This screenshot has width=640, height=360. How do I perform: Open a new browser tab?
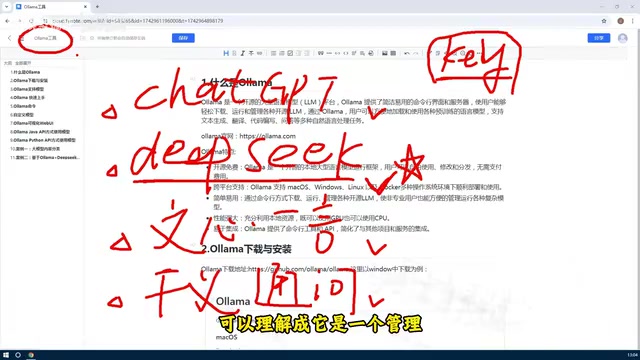pos(97,7)
